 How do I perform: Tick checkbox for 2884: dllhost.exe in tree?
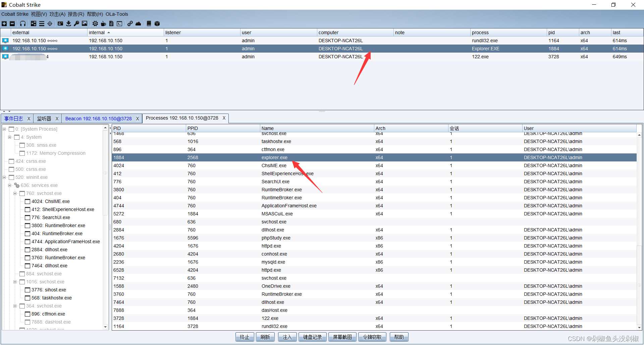tap(28, 250)
